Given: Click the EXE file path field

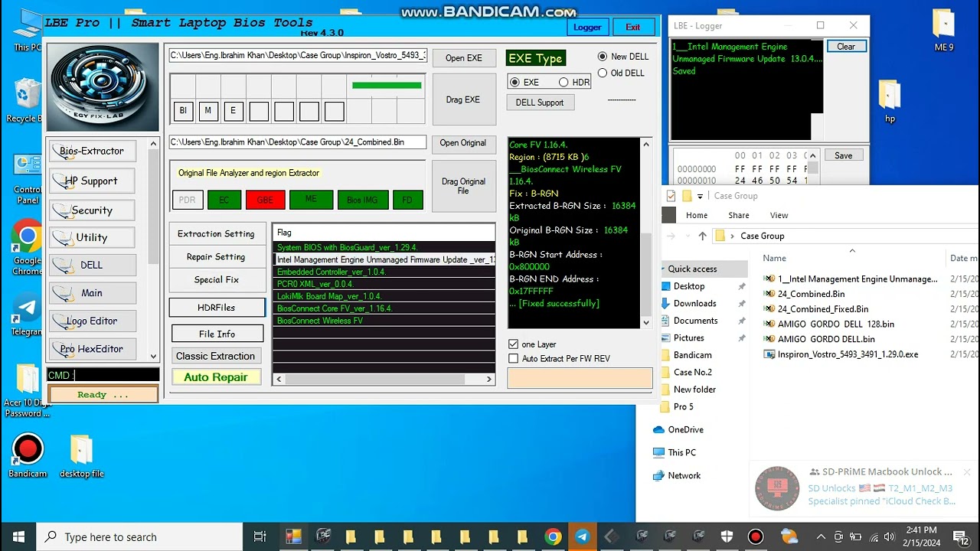Looking at the screenshot, I should point(298,56).
